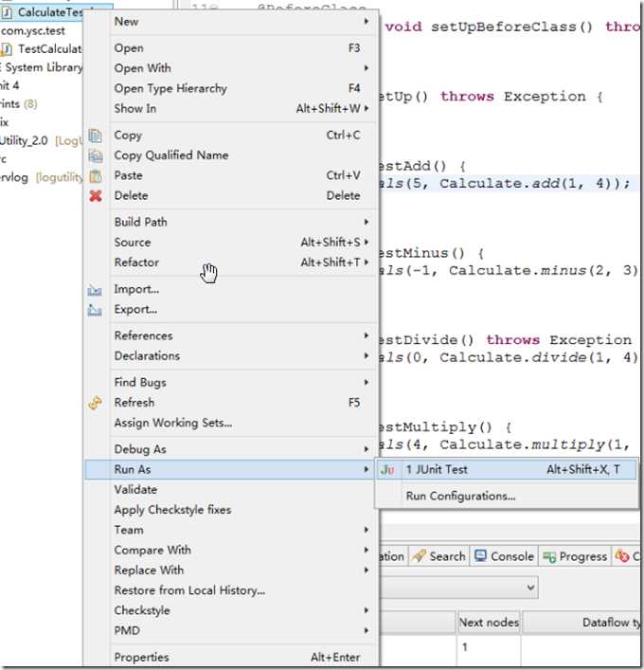Select Properties in the context menu
Screen dimensions: 644x670
pos(142,657)
